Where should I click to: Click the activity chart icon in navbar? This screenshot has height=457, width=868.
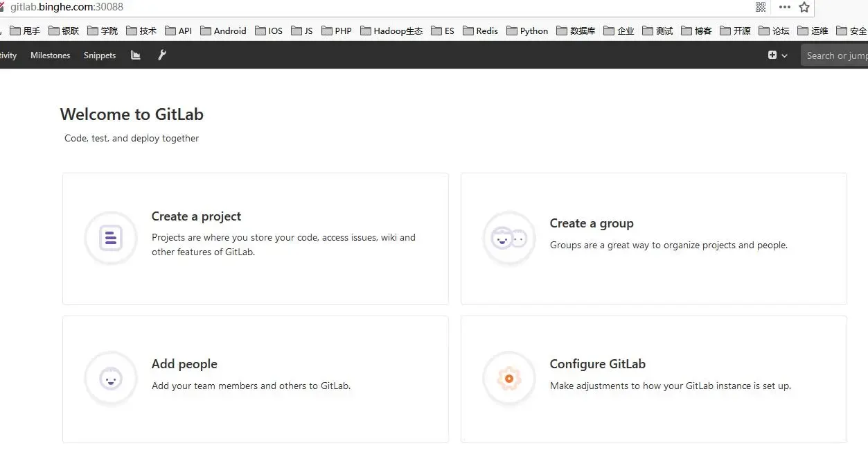[x=136, y=55]
